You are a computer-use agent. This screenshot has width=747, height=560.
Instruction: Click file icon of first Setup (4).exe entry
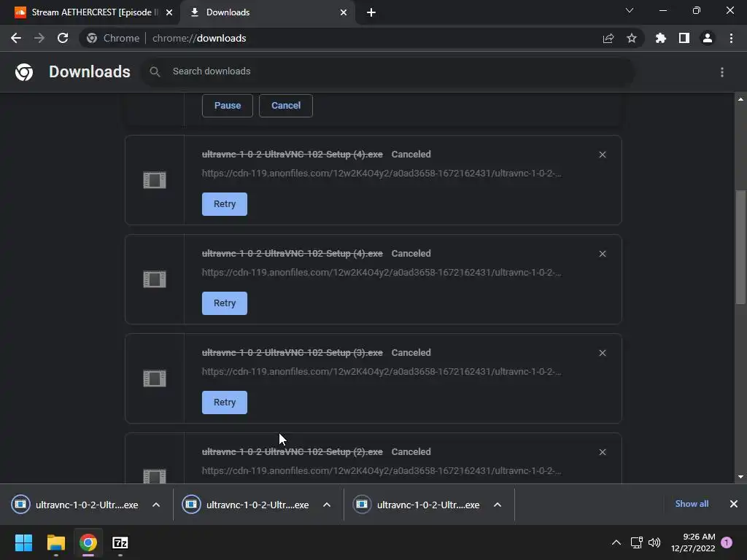click(155, 180)
